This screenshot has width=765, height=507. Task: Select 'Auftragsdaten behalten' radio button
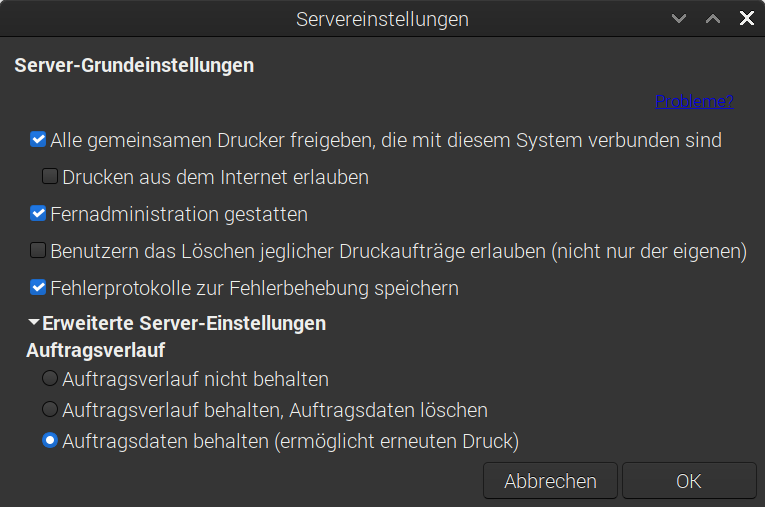coord(50,440)
